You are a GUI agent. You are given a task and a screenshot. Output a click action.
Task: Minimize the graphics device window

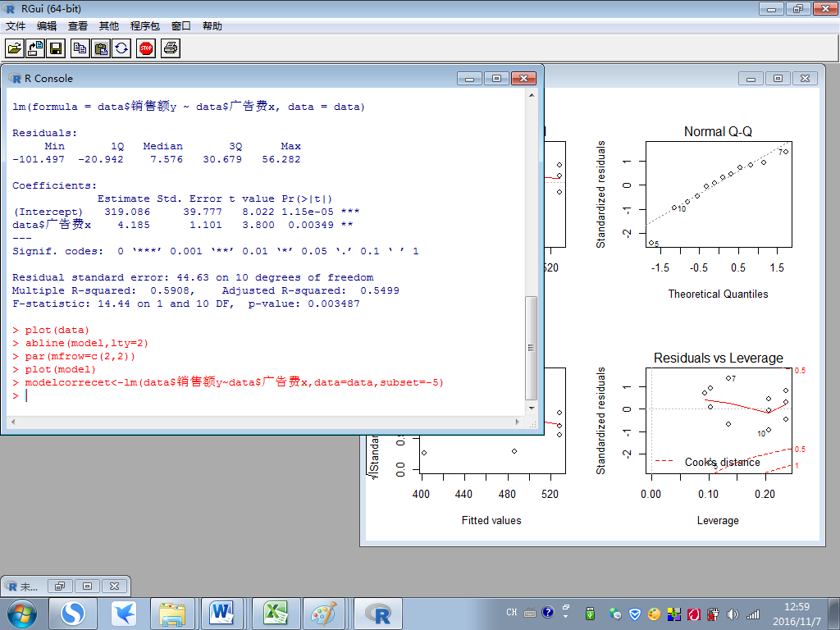[751, 78]
